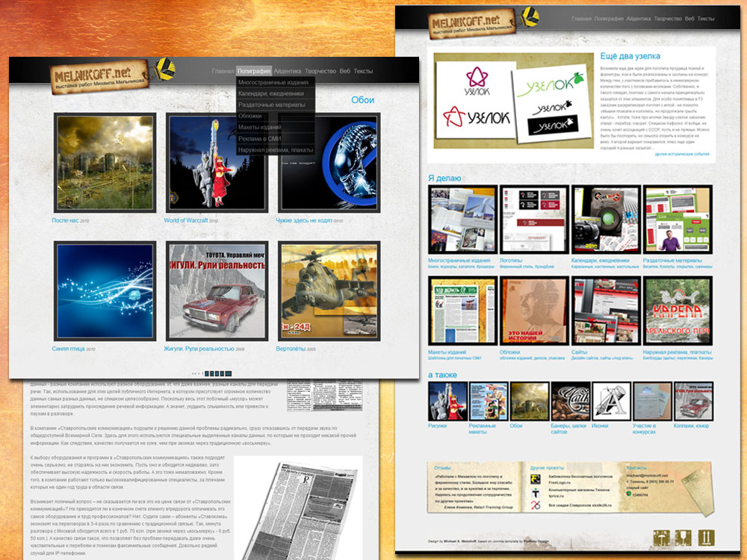The width and height of the screenshot is (747, 560).
Task: Open the После нас wallpaper thumbnail
Action: coord(105,162)
